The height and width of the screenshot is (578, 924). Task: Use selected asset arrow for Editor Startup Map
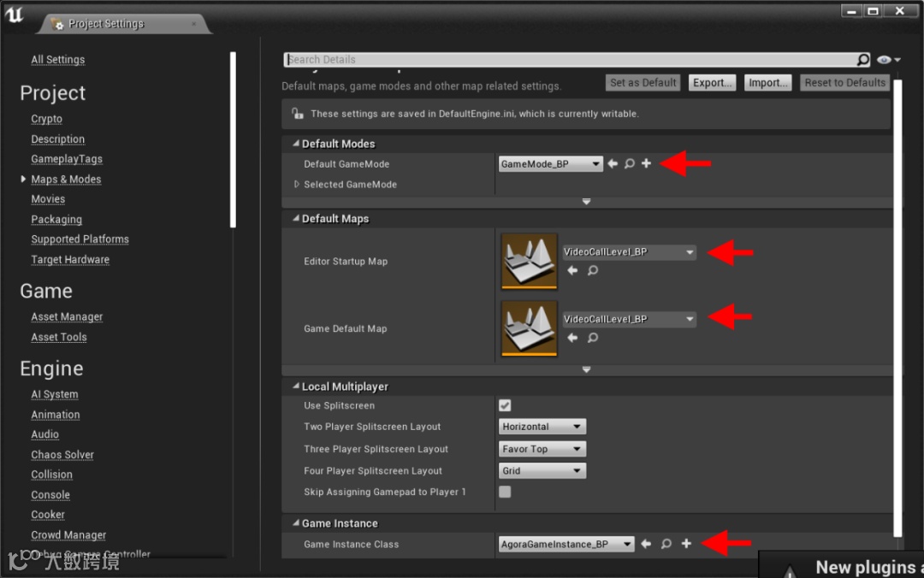[572, 270]
